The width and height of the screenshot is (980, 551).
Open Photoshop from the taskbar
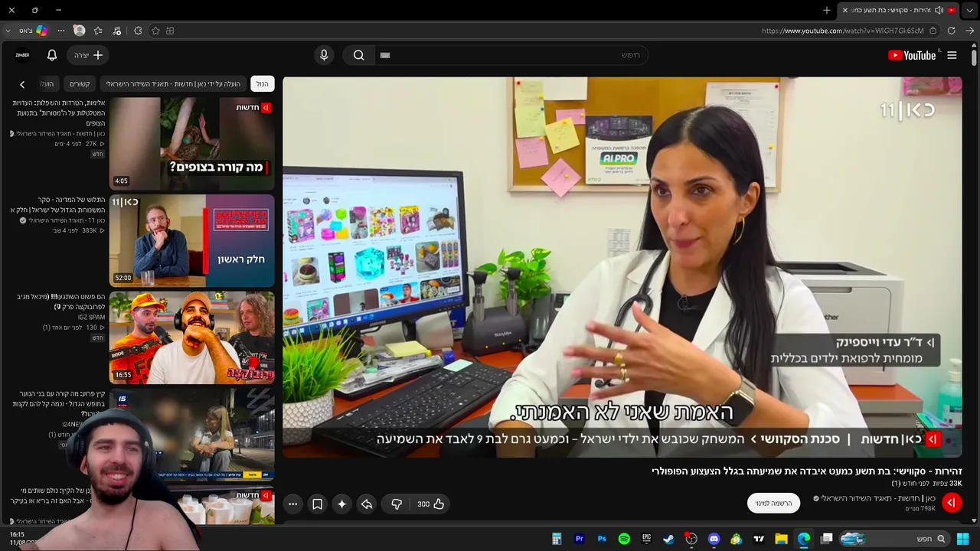tap(602, 539)
